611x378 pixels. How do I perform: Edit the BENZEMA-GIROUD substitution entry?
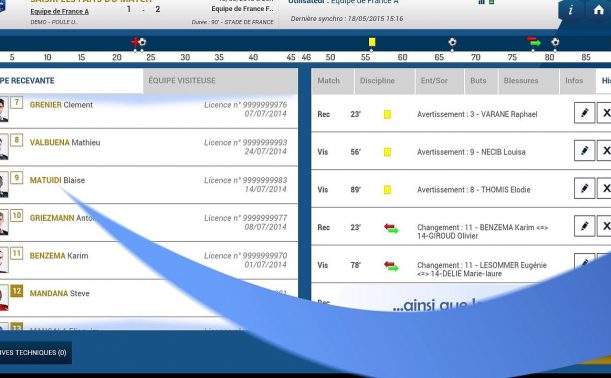[x=584, y=226]
